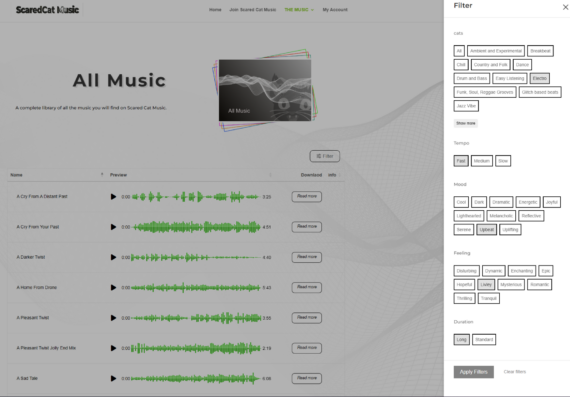
Task: Select the Dramatic mood filter
Action: click(501, 202)
